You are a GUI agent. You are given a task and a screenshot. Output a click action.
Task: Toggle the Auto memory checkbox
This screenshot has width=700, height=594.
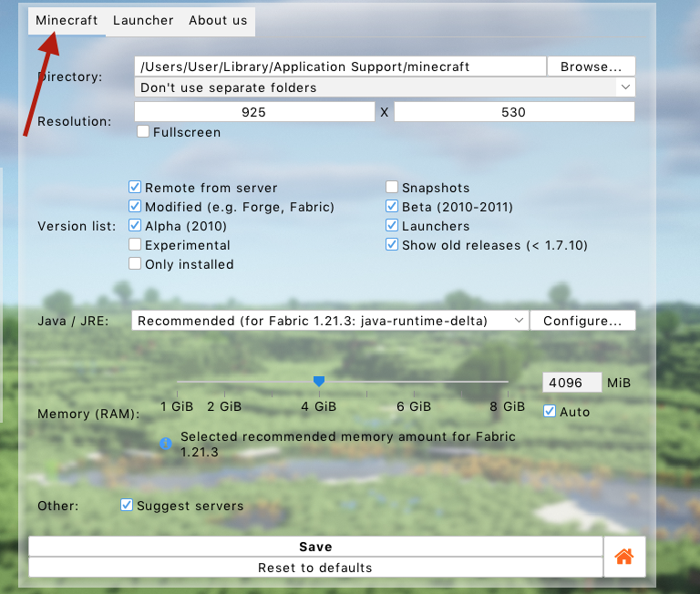pos(550,411)
